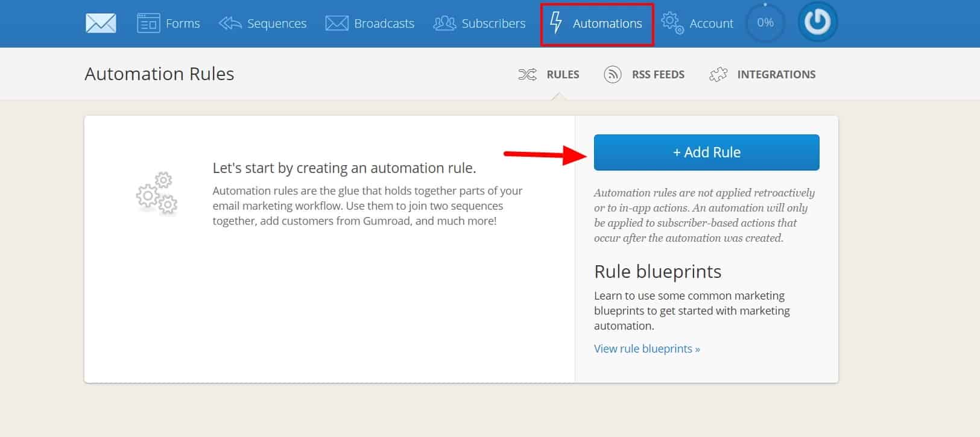This screenshot has height=437, width=980.
Task: Click the 'Automation rules are the glue' paragraph
Action: click(367, 206)
